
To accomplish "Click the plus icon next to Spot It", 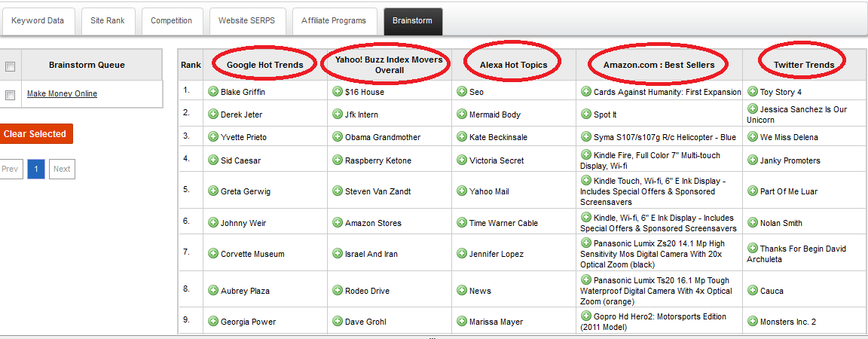I will [x=585, y=114].
